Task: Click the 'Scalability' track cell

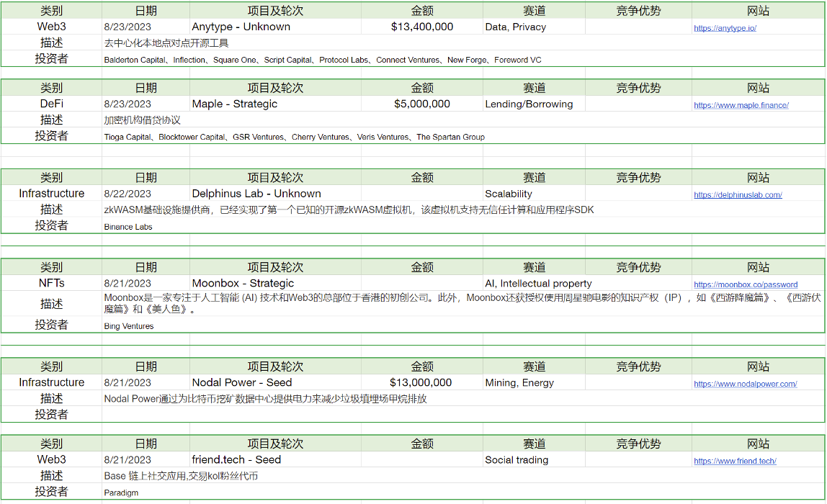Action: point(534,194)
